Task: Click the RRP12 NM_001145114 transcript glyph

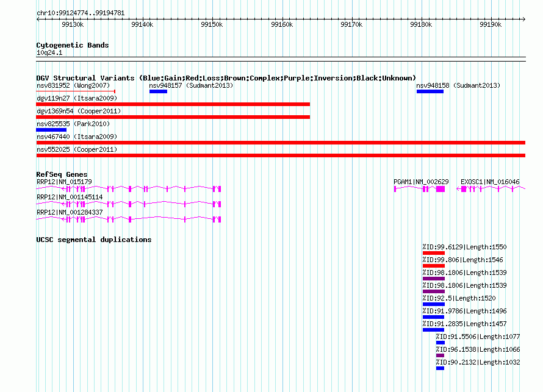Action: point(129,204)
